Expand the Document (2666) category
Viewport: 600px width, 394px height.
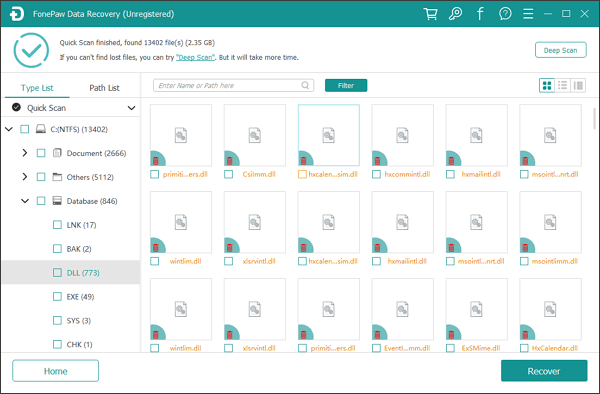pos(25,153)
